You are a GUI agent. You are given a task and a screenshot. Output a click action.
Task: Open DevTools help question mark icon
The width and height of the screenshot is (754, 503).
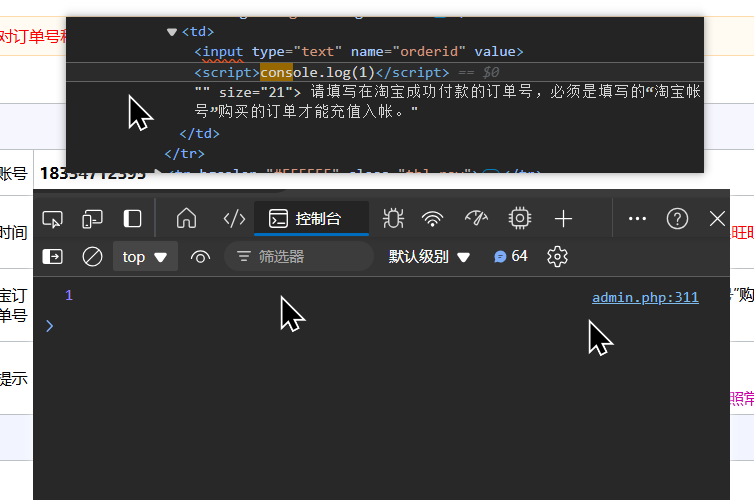pyautogui.click(x=677, y=219)
